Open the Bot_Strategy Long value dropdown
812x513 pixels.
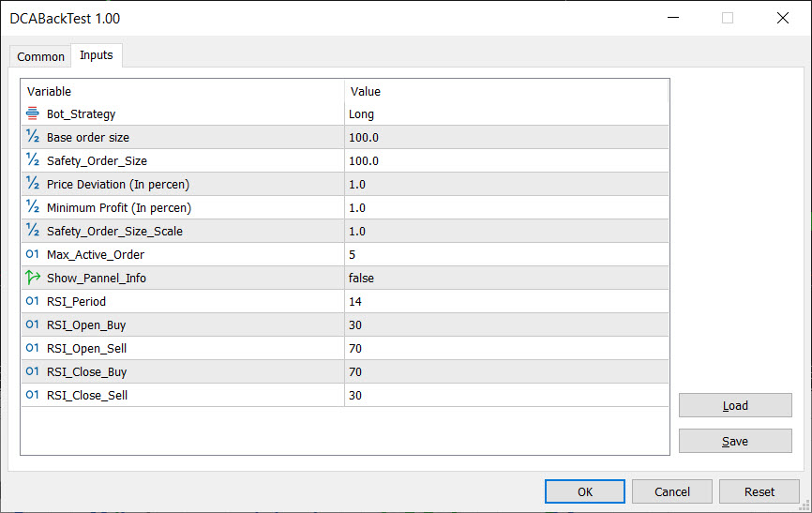tap(506, 114)
